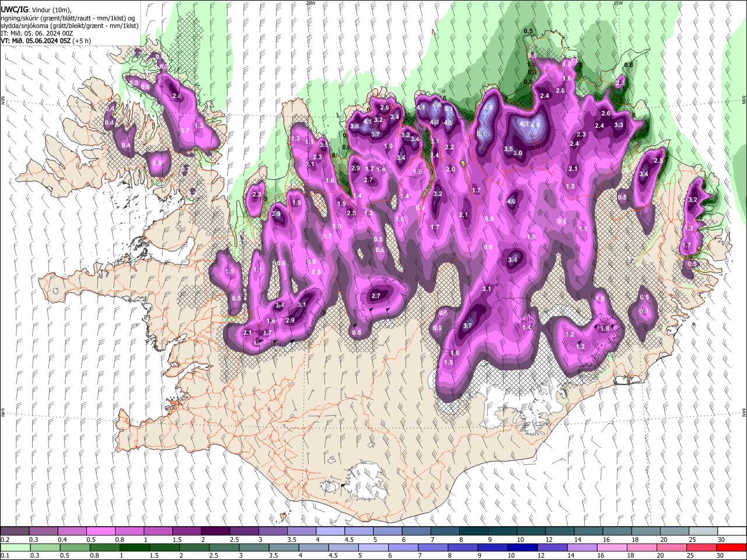Click the '(+5 h)' forecast offset text
This screenshot has width=747, height=560.
[x=82, y=41]
